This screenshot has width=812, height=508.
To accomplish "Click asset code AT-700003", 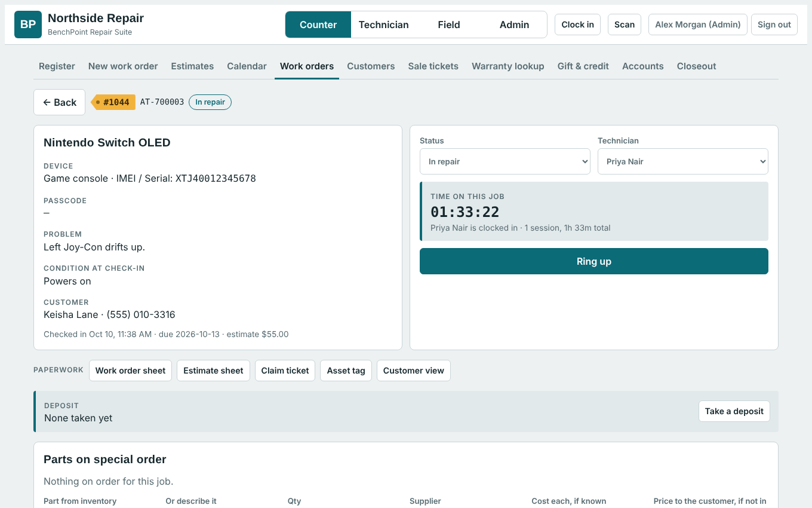I will [162, 102].
